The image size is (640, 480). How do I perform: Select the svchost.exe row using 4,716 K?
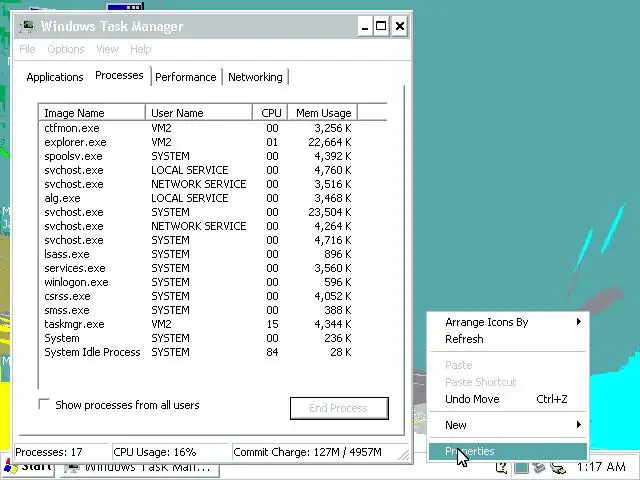(x=198, y=240)
